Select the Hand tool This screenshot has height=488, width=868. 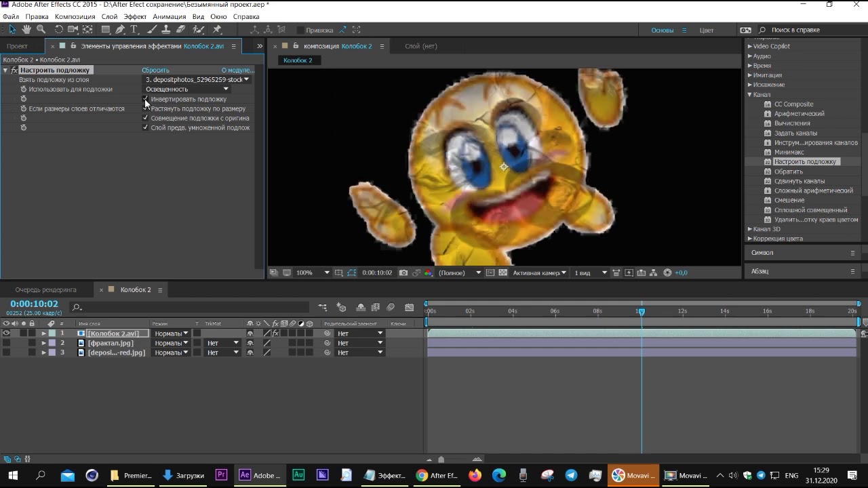point(26,30)
